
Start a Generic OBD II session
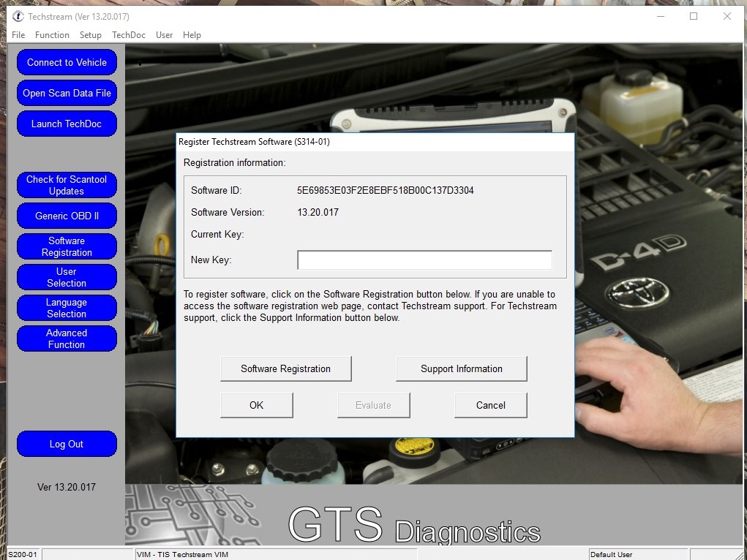click(x=67, y=216)
